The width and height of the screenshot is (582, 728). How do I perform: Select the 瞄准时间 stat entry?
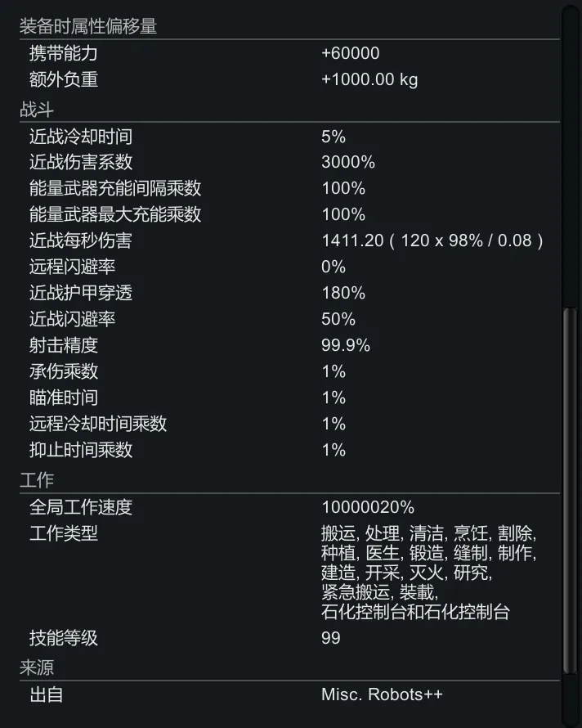point(286,398)
